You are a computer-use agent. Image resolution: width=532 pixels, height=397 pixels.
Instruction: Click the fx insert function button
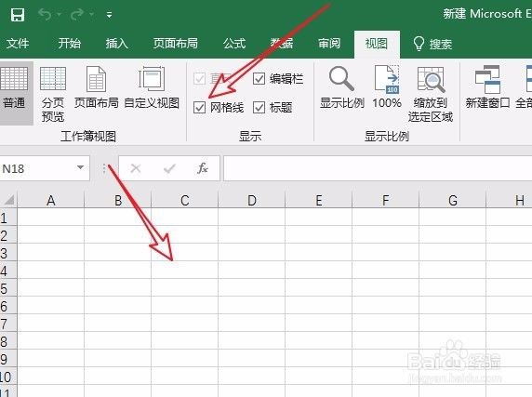tap(202, 167)
